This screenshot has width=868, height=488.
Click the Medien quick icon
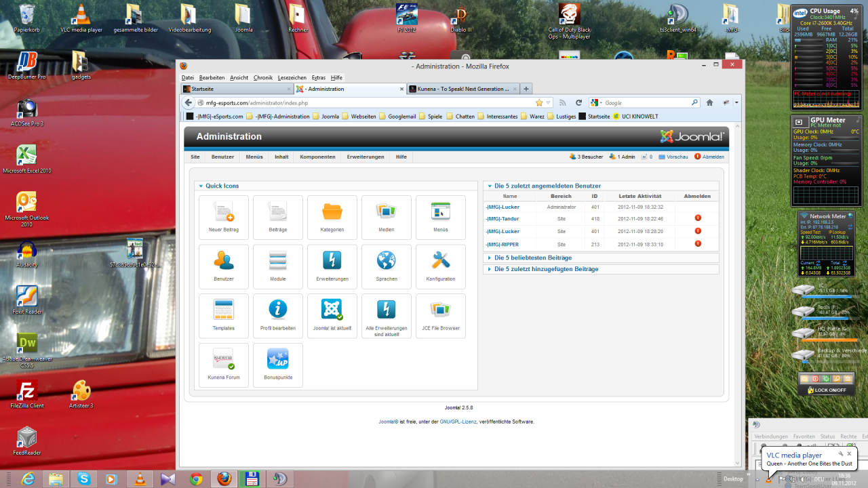click(x=387, y=217)
